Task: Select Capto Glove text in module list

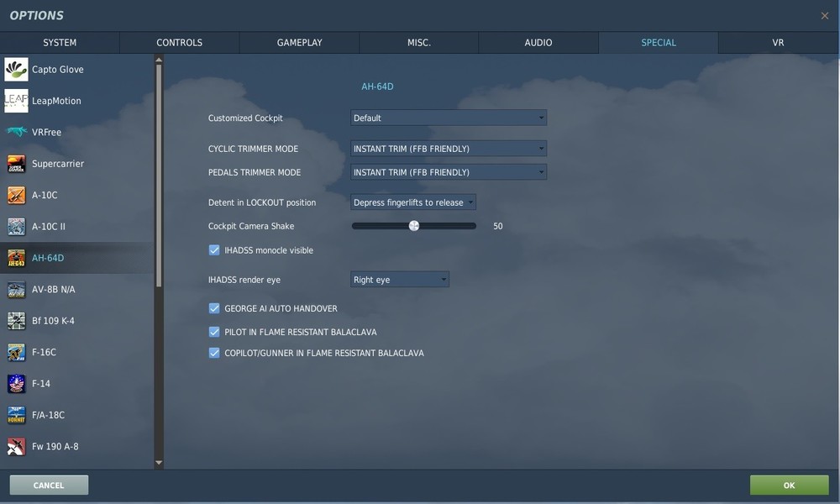Action: (57, 70)
